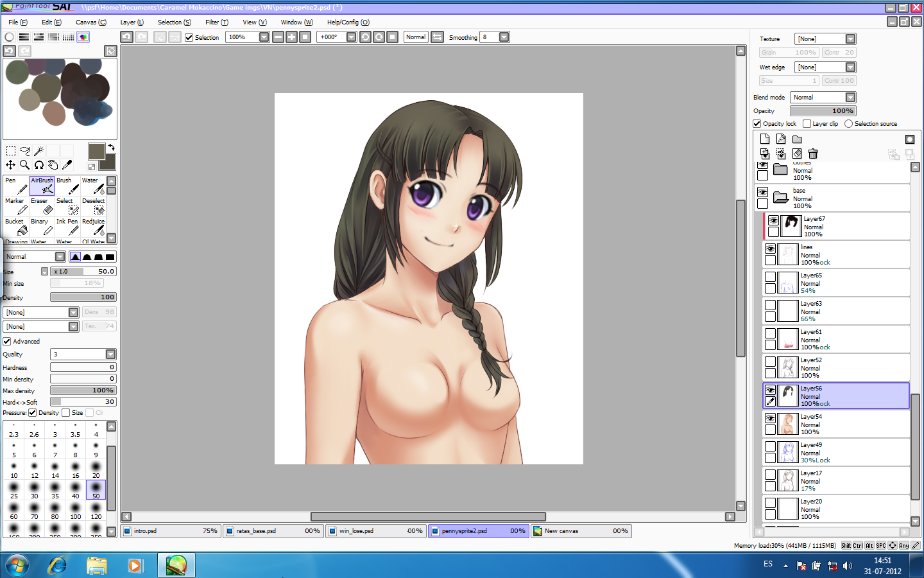Screen dimensions: 924x578
Task: Enable the Layer clip checkbox
Action: click(807, 123)
